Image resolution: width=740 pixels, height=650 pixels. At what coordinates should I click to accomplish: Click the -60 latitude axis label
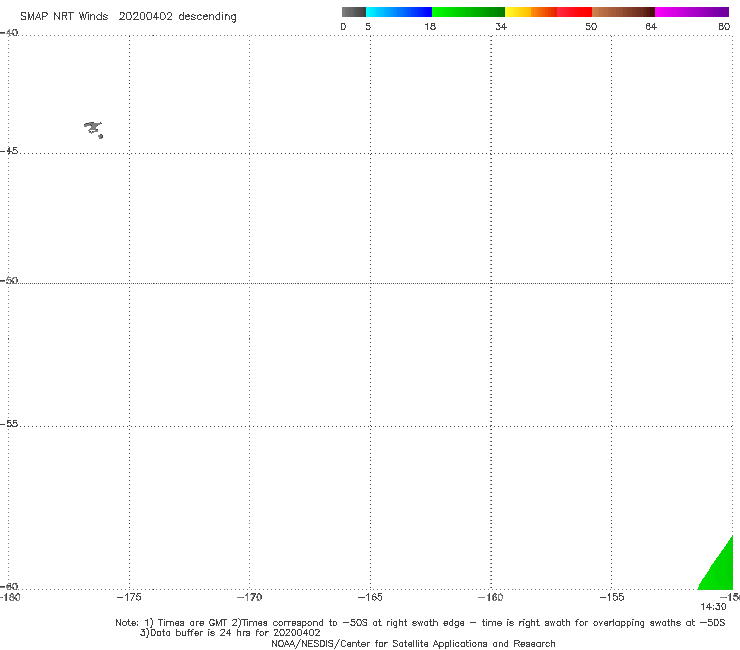click(x=9, y=586)
